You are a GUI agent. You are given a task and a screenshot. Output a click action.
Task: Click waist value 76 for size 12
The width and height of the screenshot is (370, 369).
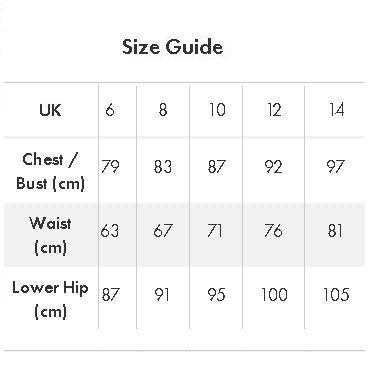click(273, 231)
